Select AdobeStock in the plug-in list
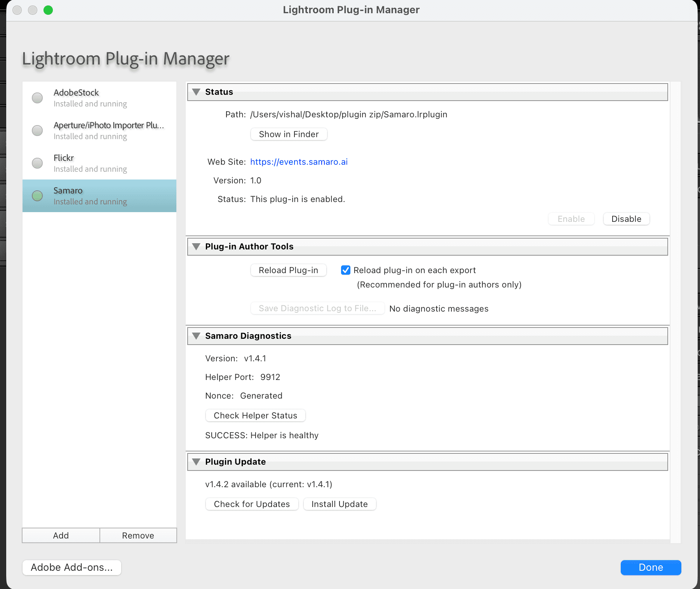Viewport: 700px width, 589px height. [99, 98]
